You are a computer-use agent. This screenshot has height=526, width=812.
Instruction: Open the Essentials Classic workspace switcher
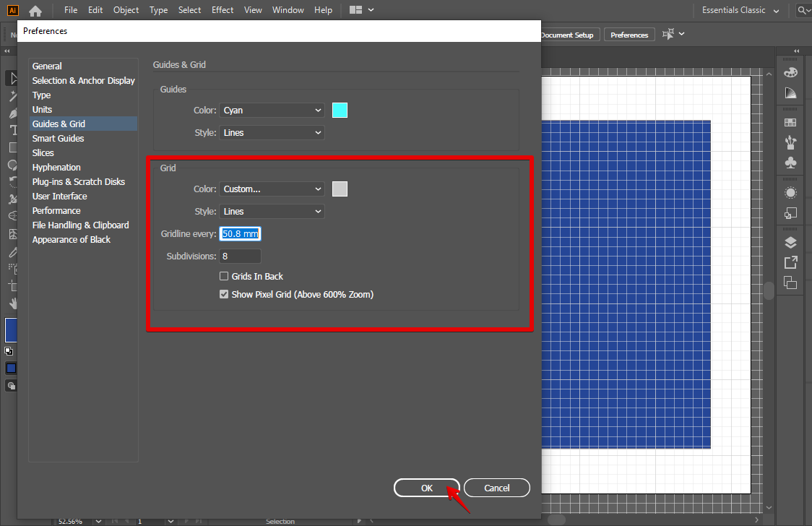[x=740, y=10]
